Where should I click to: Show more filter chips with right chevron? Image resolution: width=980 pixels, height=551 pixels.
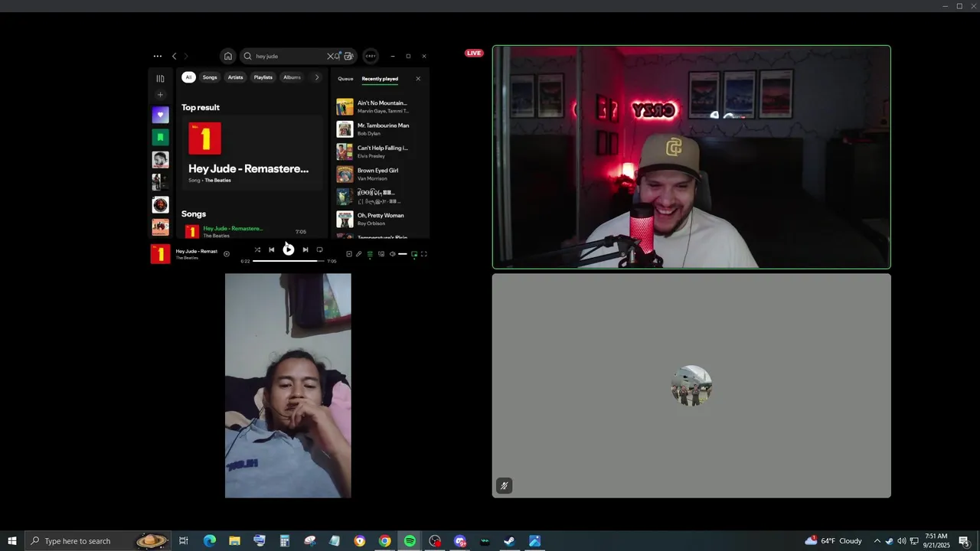pyautogui.click(x=317, y=77)
